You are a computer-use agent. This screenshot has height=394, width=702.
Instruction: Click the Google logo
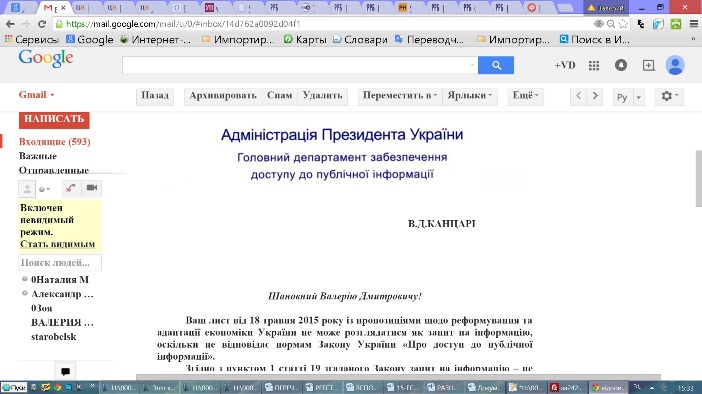(x=46, y=59)
